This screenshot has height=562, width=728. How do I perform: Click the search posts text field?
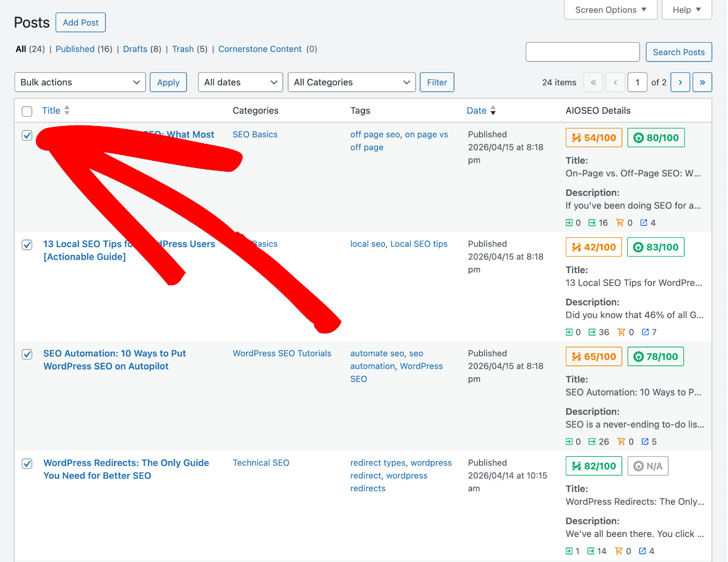(x=582, y=52)
